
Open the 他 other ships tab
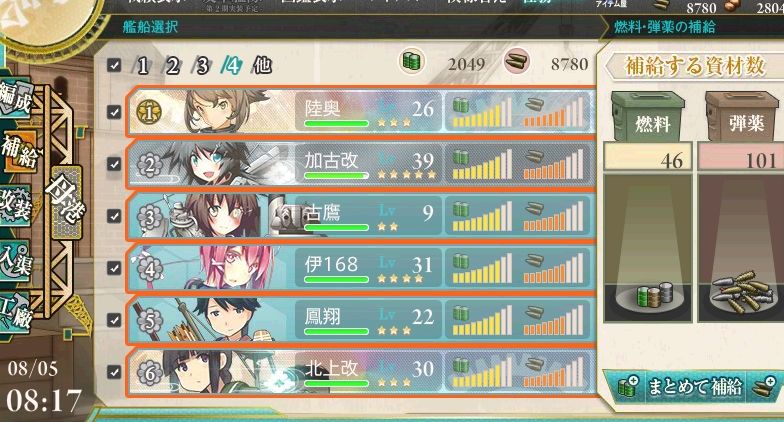[262, 66]
